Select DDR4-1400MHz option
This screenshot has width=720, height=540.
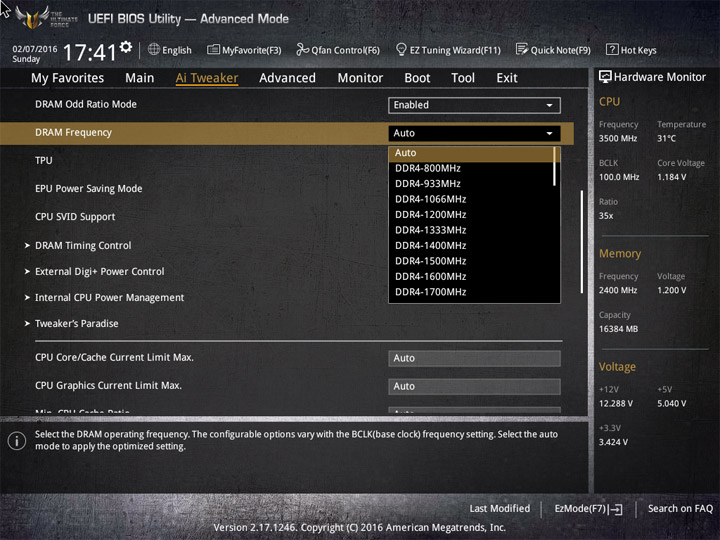(430, 246)
